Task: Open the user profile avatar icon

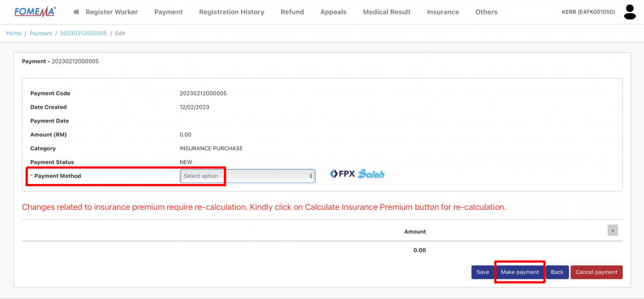Action: (x=630, y=12)
